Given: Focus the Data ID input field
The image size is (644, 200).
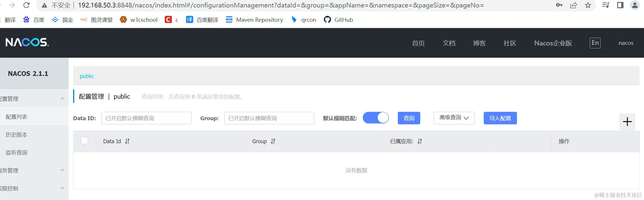Looking at the screenshot, I should [x=146, y=118].
